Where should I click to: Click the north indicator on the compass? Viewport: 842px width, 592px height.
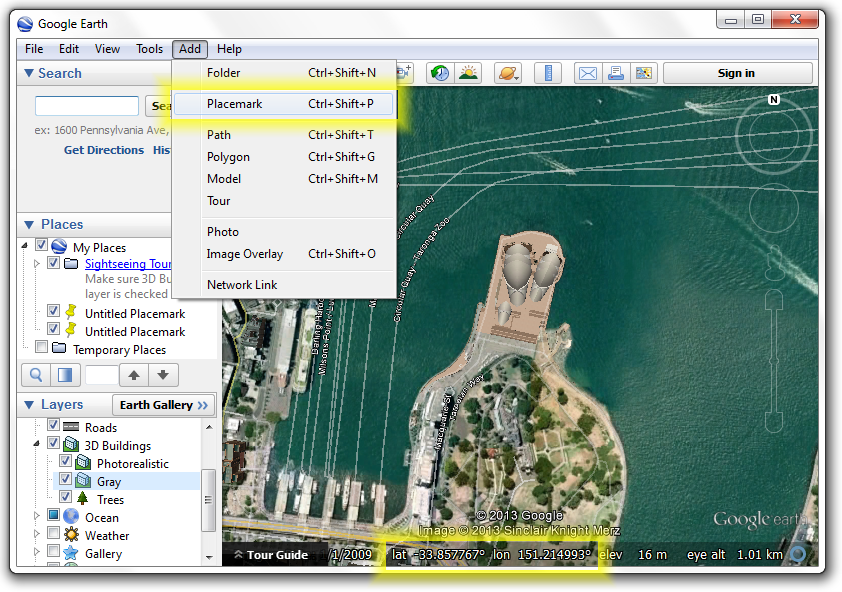[773, 100]
